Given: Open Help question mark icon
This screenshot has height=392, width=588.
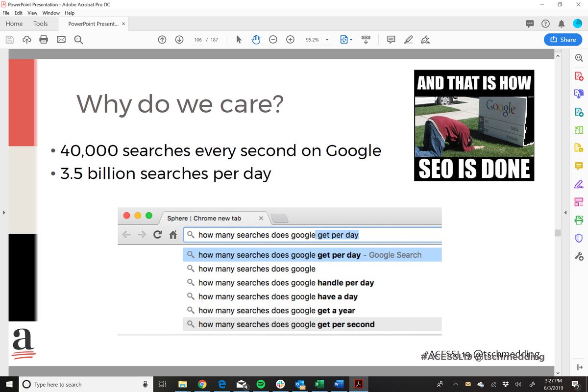Looking at the screenshot, I should pos(545,24).
